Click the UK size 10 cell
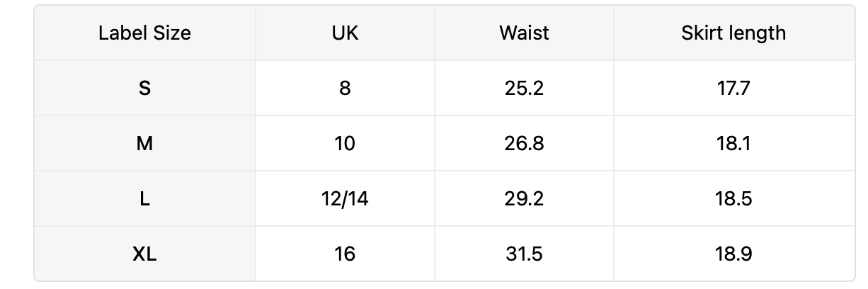The height and width of the screenshot is (289, 868). (345, 143)
